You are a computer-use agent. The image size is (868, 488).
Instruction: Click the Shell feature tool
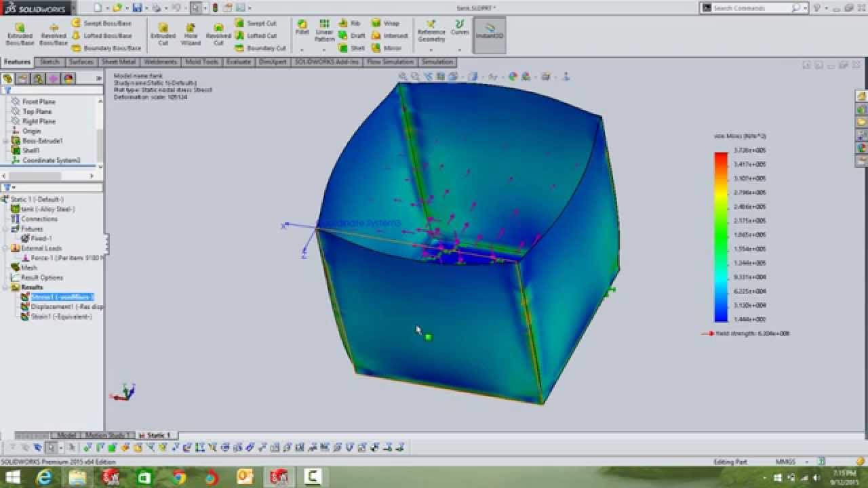coord(352,49)
